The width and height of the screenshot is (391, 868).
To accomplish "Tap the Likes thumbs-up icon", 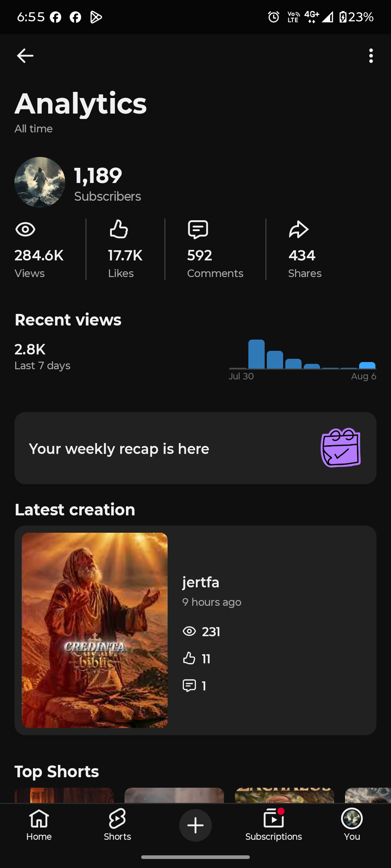I will (119, 229).
